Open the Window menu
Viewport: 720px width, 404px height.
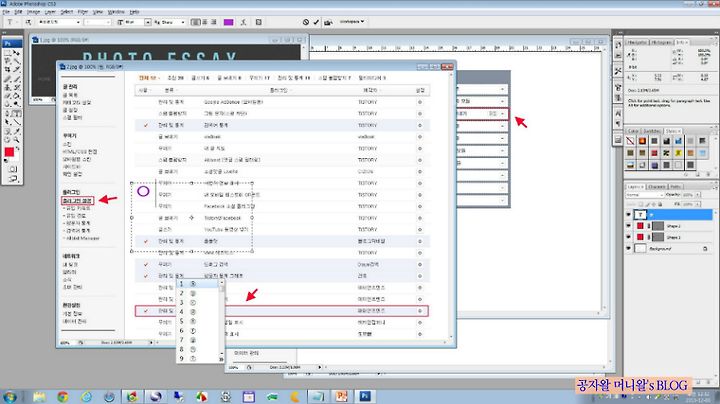116,11
